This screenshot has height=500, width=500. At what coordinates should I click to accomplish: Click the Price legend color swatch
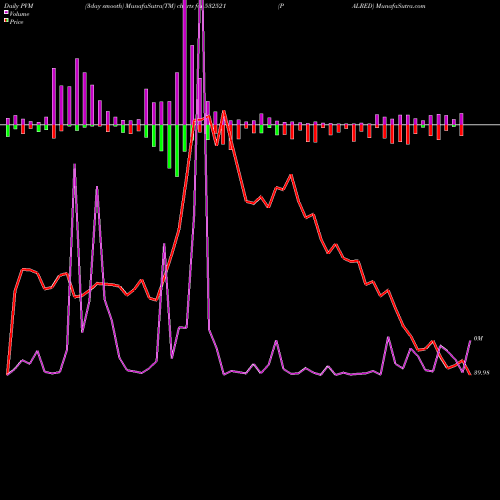pos(6,21)
